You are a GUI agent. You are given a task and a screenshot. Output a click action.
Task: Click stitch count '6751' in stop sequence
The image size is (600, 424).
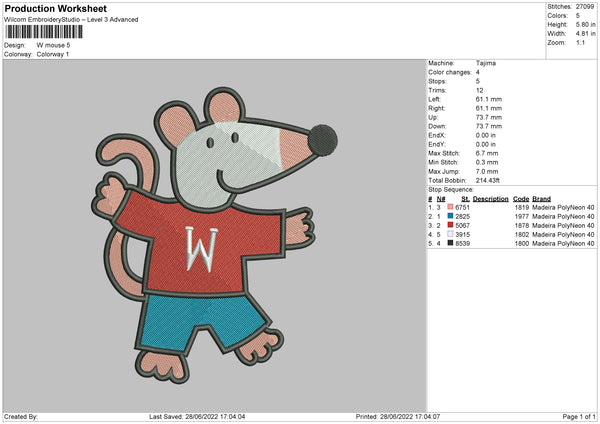[x=462, y=207]
